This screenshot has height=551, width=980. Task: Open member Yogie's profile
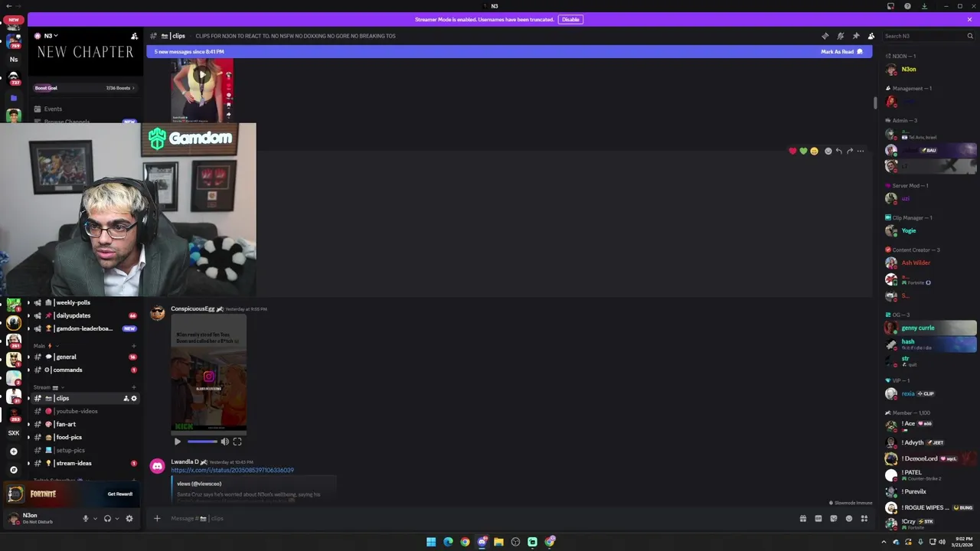tap(908, 230)
